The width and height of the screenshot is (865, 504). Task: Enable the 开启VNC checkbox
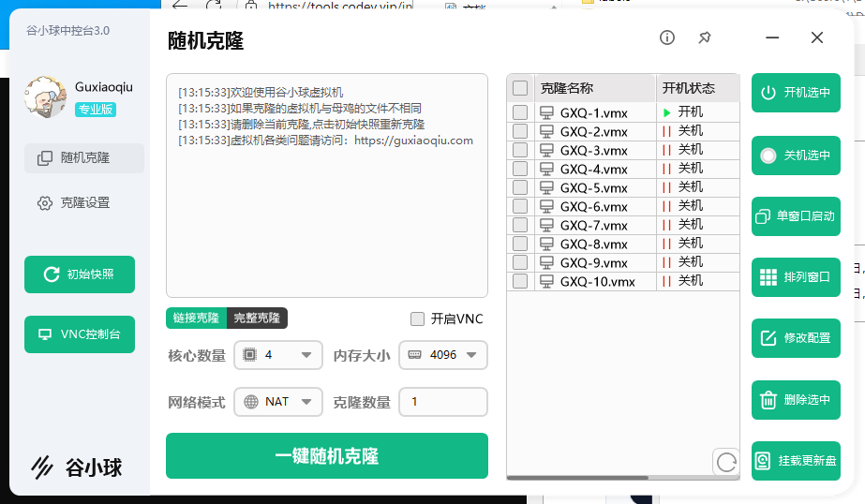tap(418, 319)
